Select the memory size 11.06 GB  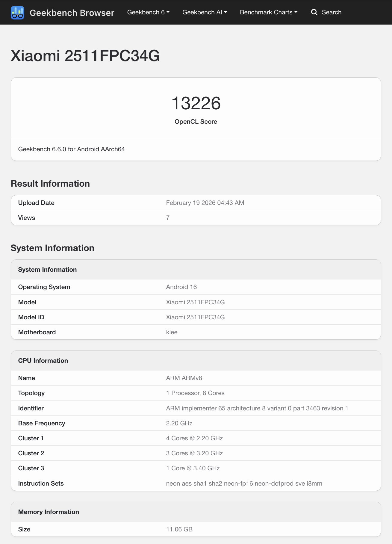click(179, 529)
